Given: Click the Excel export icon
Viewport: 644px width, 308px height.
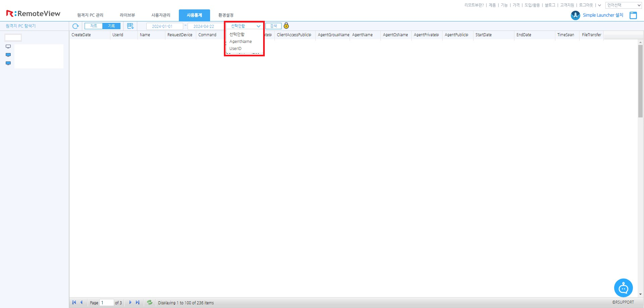Looking at the screenshot, I should 130,26.
